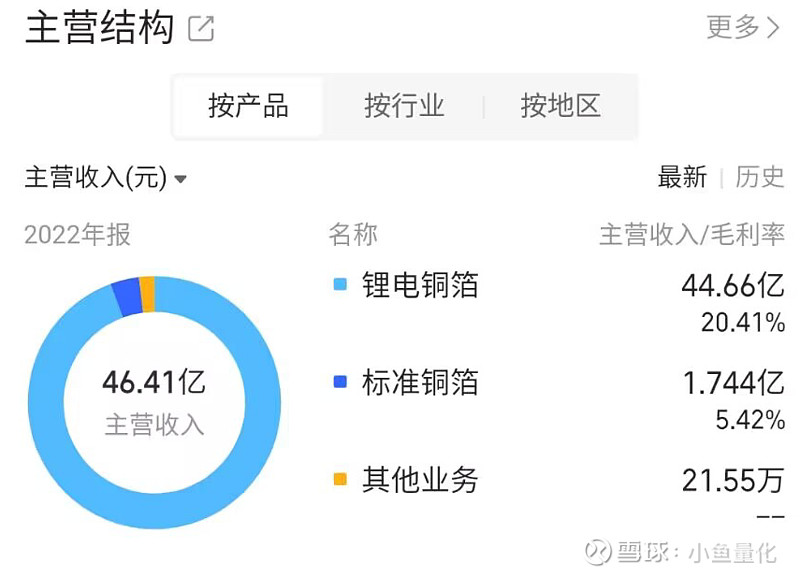This screenshot has width=800, height=577.
Task: Select the 按行业 tab
Action: coord(404,106)
